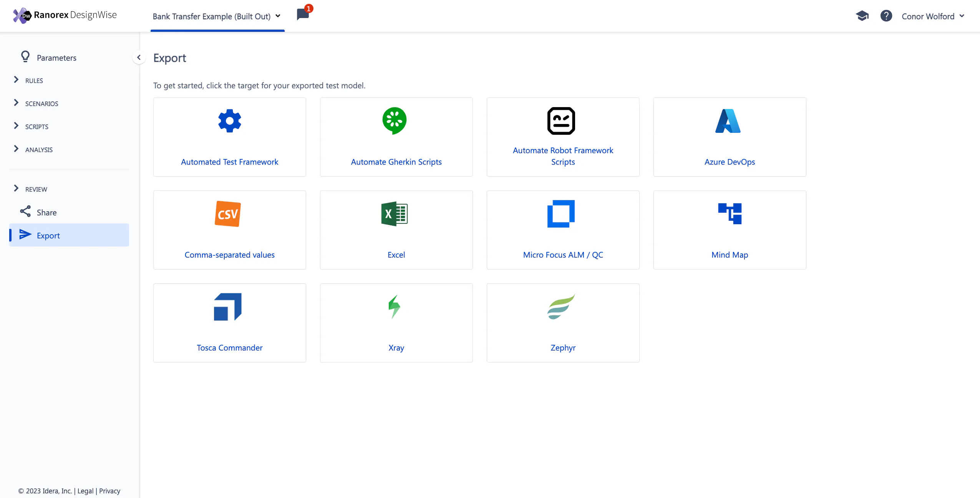Choose the Micro Focus ALM / QC link
980x498 pixels.
[563, 255]
